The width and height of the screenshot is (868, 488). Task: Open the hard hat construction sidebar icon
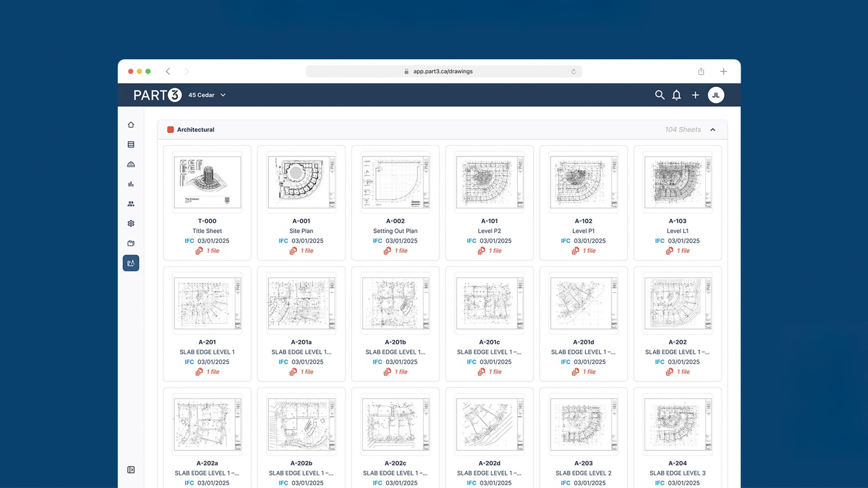coord(131,164)
